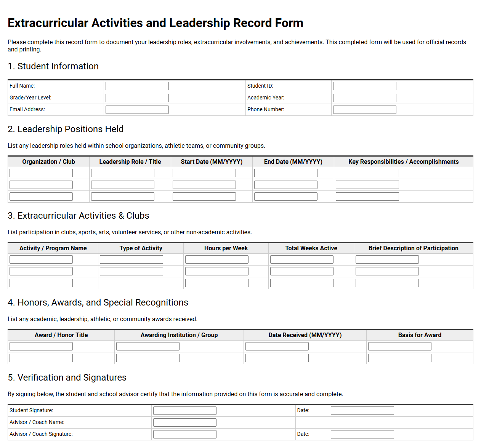Click first row Leadership Role / Title field
The image size is (481, 448).
coord(123,173)
